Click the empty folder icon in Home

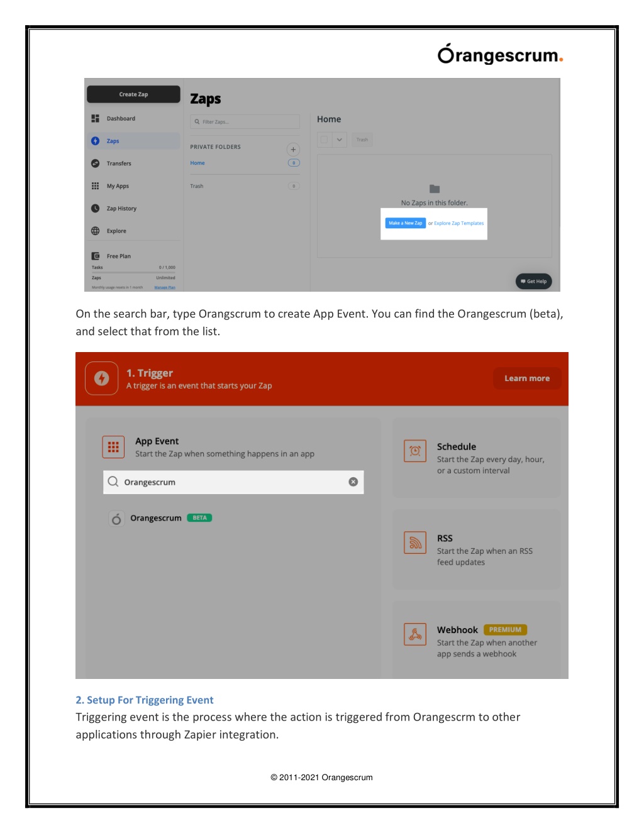coord(435,189)
